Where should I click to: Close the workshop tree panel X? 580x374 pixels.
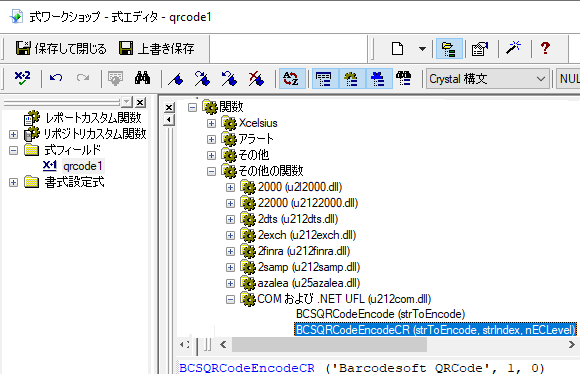[x=141, y=102]
